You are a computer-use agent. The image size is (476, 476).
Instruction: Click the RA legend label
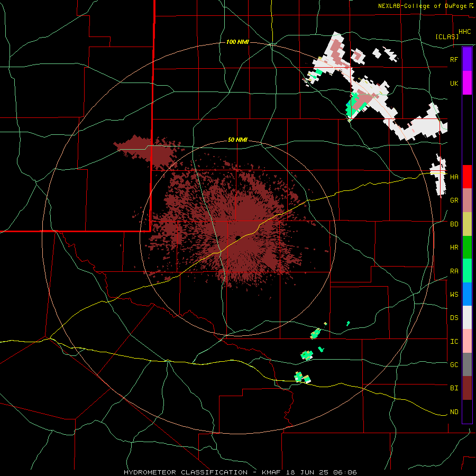click(454, 271)
